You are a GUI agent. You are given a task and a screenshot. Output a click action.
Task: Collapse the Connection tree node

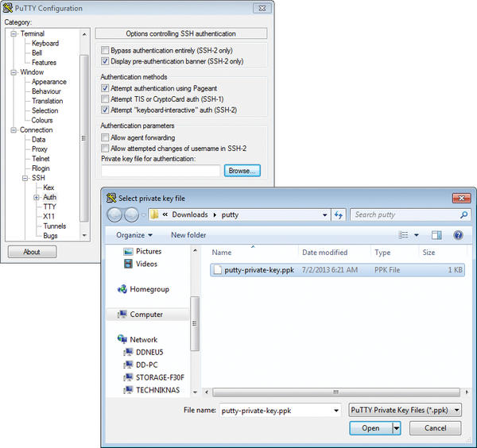coord(14,130)
